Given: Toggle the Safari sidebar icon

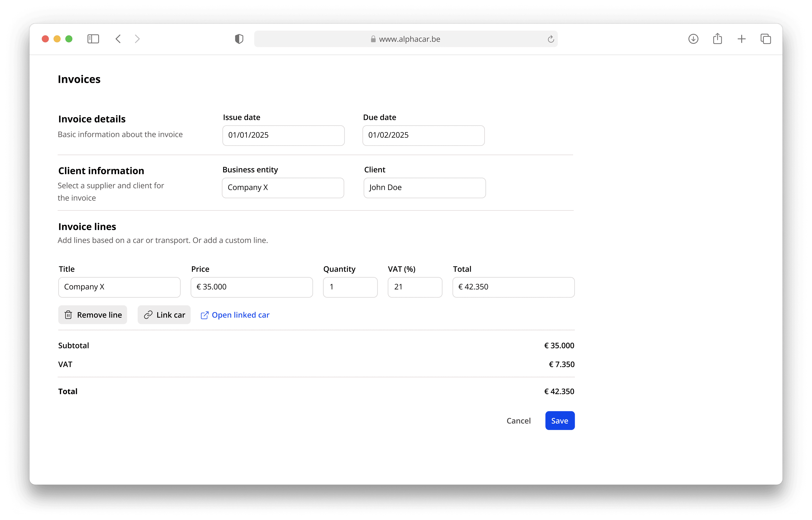Looking at the screenshot, I should tap(93, 39).
